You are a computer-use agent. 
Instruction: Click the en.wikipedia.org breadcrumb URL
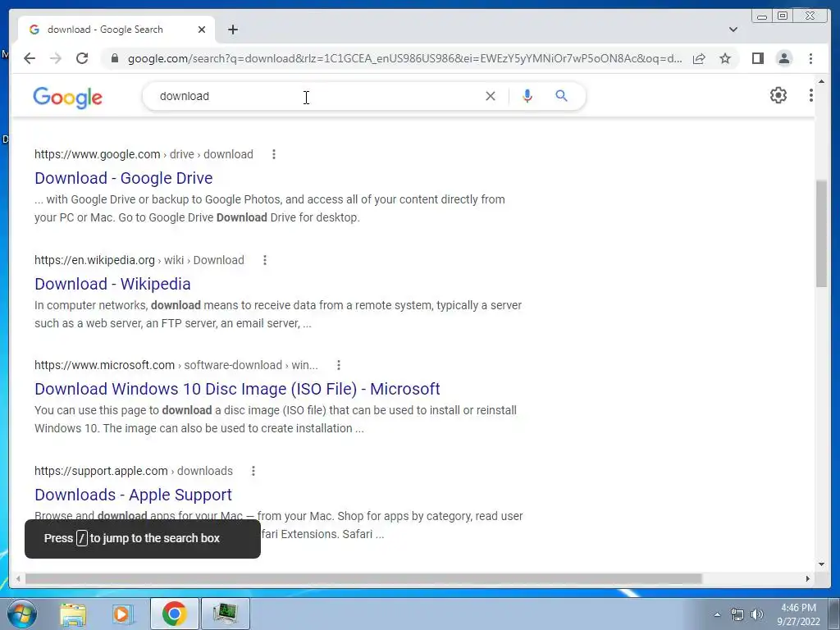(x=139, y=260)
